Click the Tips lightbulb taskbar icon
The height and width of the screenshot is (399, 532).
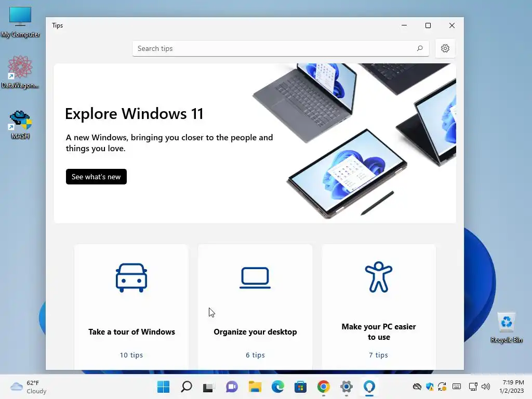click(x=369, y=387)
